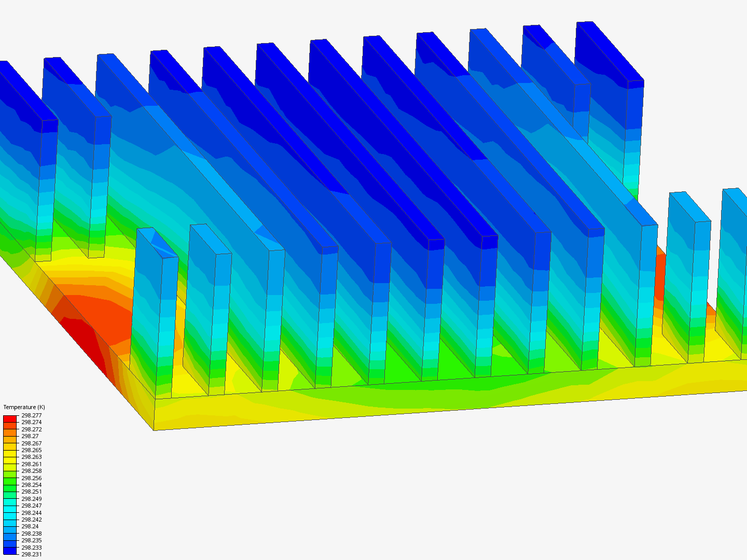
Task: Select the red swatch topping the legend
Action: [x=10, y=419]
